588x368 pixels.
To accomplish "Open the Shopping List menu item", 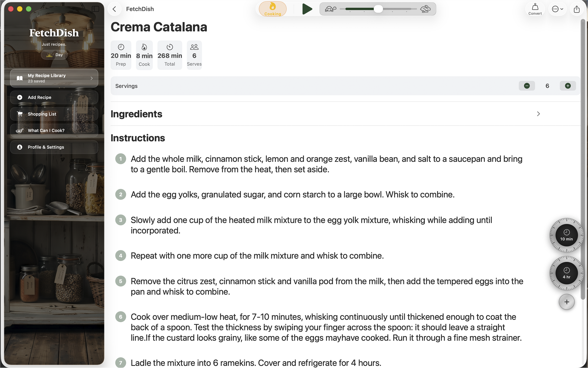I will 54,114.
